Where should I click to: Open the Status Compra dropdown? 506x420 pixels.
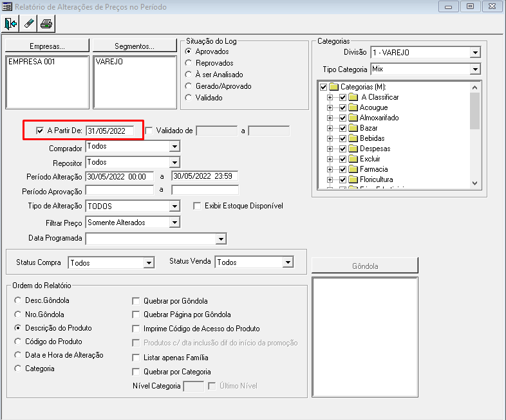[x=149, y=262]
